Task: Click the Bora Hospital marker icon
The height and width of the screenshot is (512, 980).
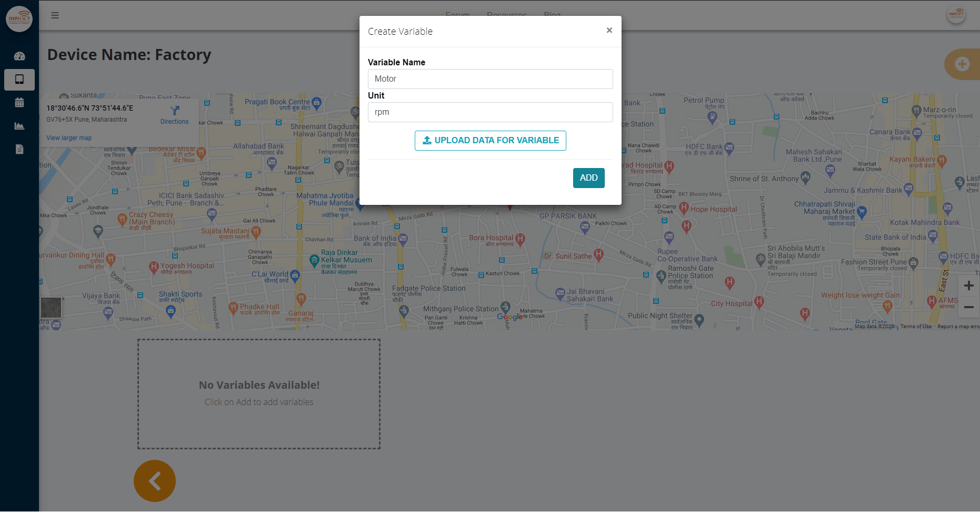Action: point(520,239)
